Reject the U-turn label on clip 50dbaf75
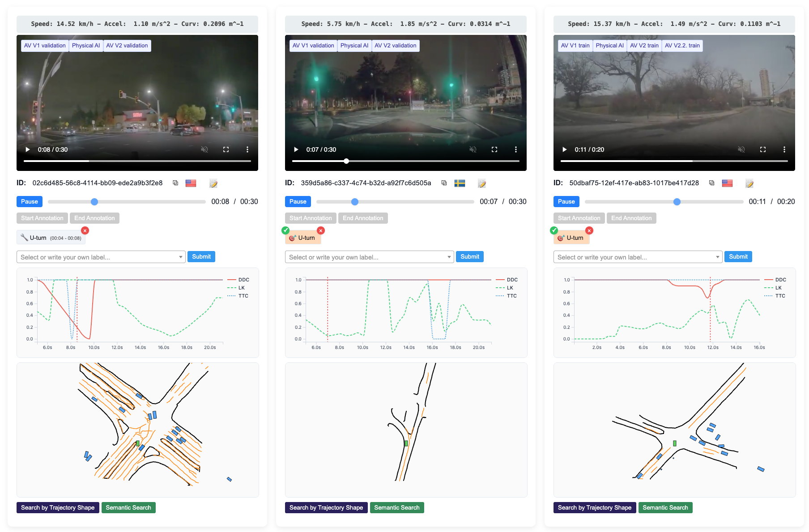 [589, 230]
